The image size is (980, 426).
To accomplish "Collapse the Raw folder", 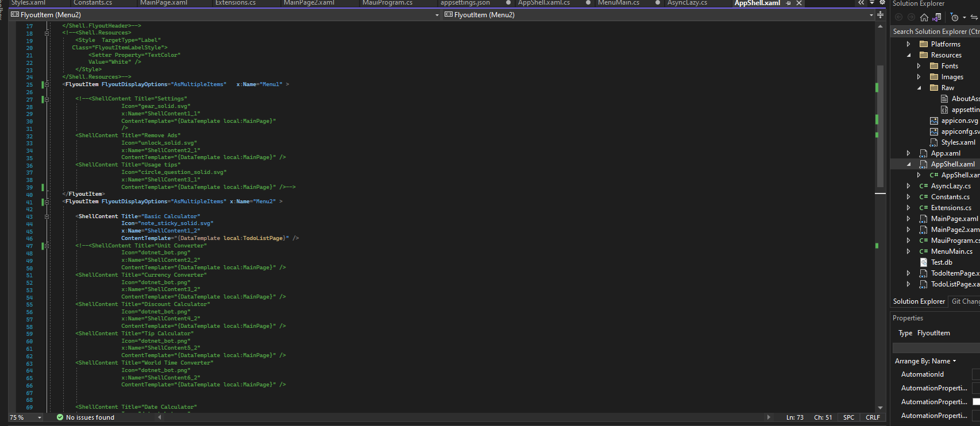I will coord(919,88).
